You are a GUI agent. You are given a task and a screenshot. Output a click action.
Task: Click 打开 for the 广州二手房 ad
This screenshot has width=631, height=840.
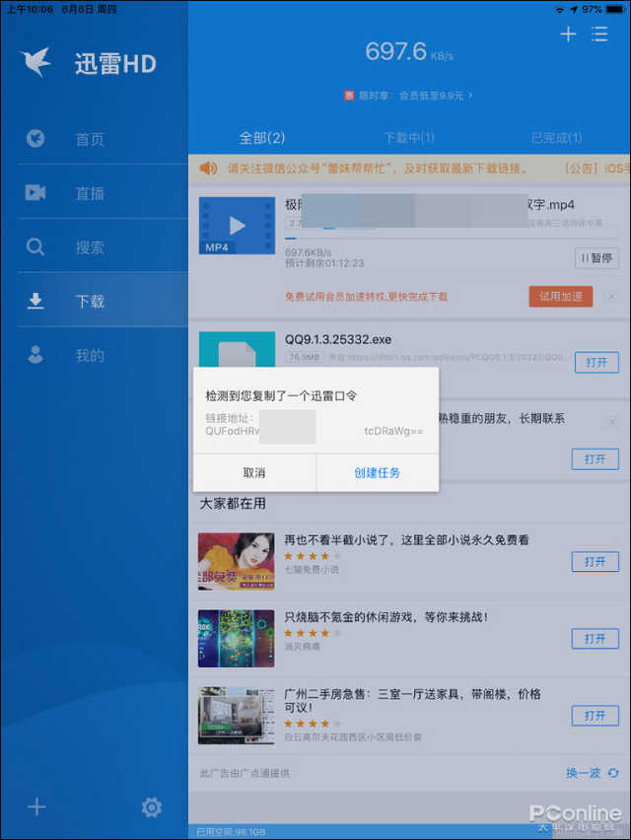point(596,716)
